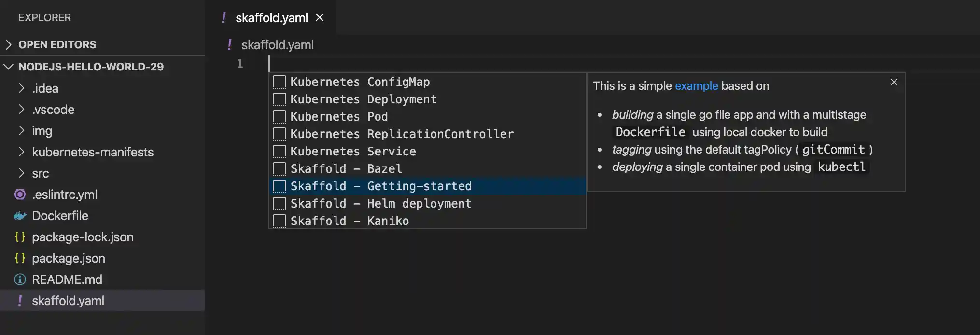The height and width of the screenshot is (335, 980).
Task: Expand the OPEN EDITORS section
Action: click(8, 44)
